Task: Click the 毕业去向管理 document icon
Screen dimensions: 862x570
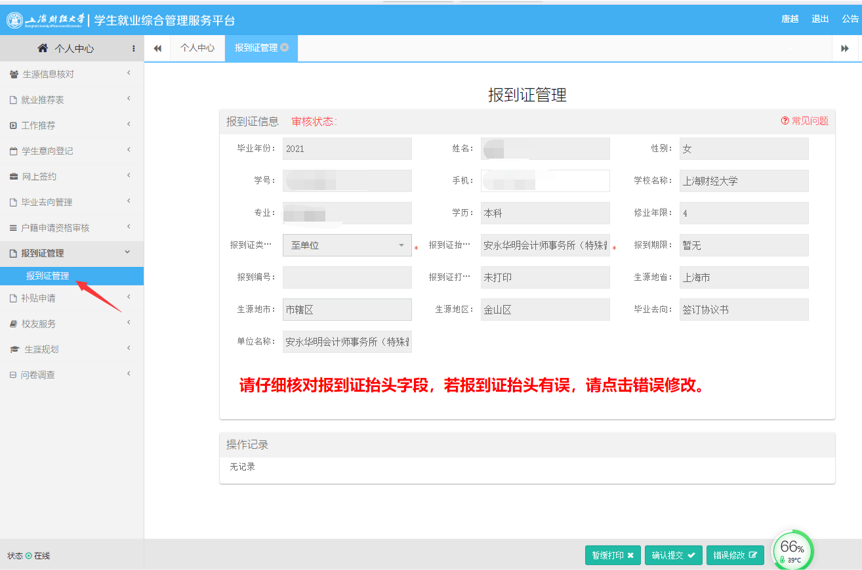Action: 13,202
